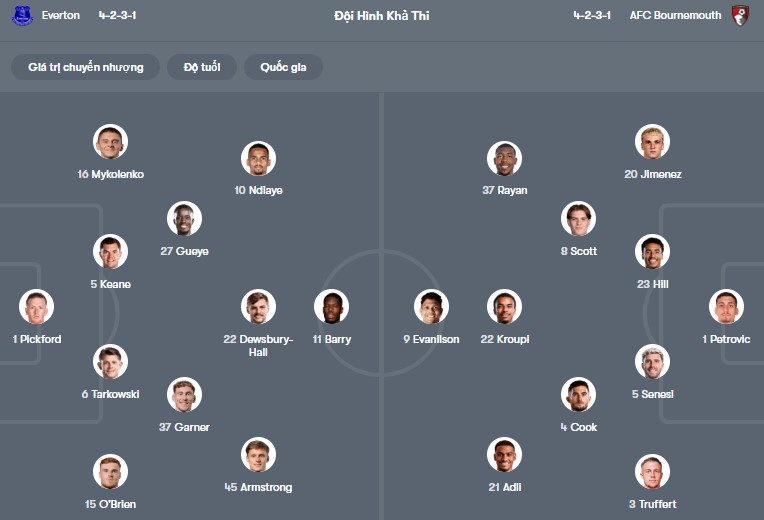The height and width of the screenshot is (520, 764).
Task: Click Jimenez's player photo
Action: pos(652,142)
